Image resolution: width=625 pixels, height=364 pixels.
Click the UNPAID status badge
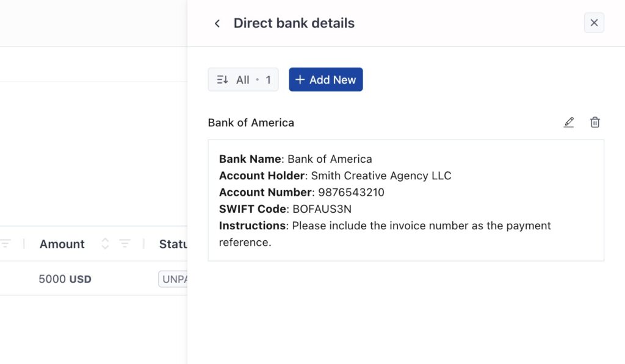click(173, 279)
